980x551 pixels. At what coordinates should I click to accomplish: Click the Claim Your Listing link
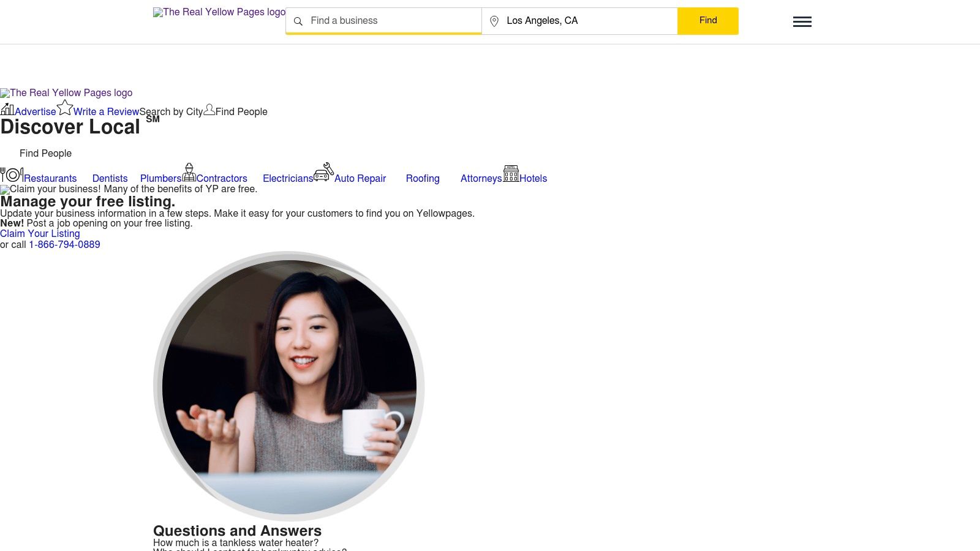point(40,233)
